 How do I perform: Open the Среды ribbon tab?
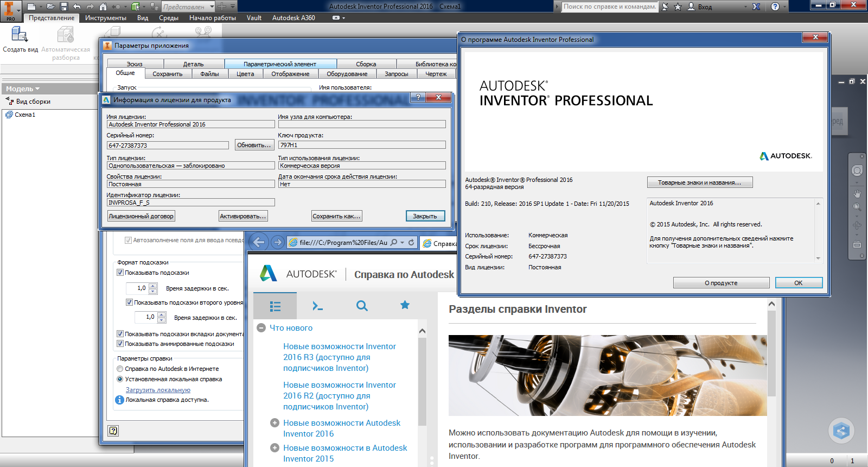tap(169, 18)
